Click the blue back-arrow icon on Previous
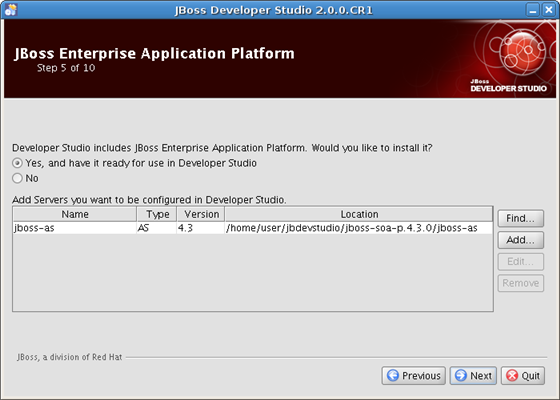This screenshot has height=400, width=560. [x=393, y=375]
